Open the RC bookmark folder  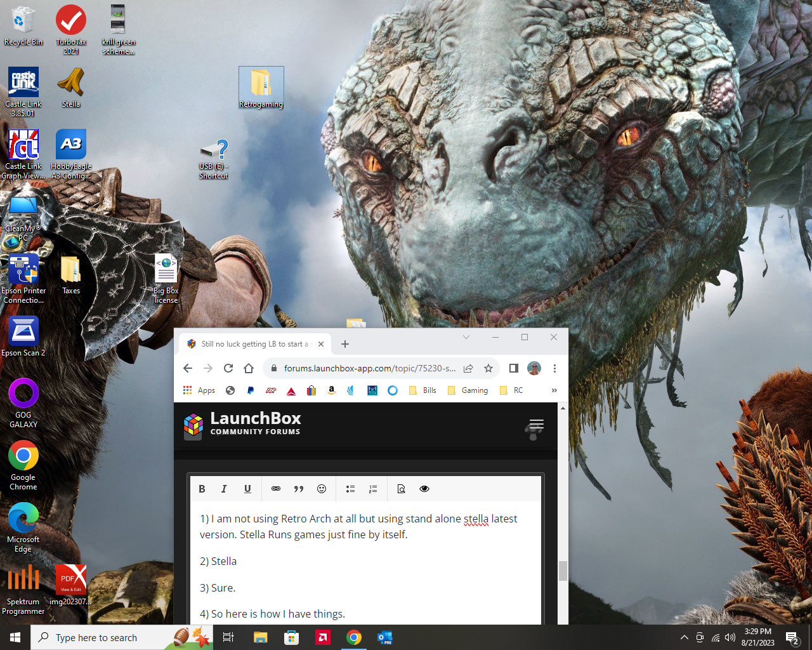point(511,390)
